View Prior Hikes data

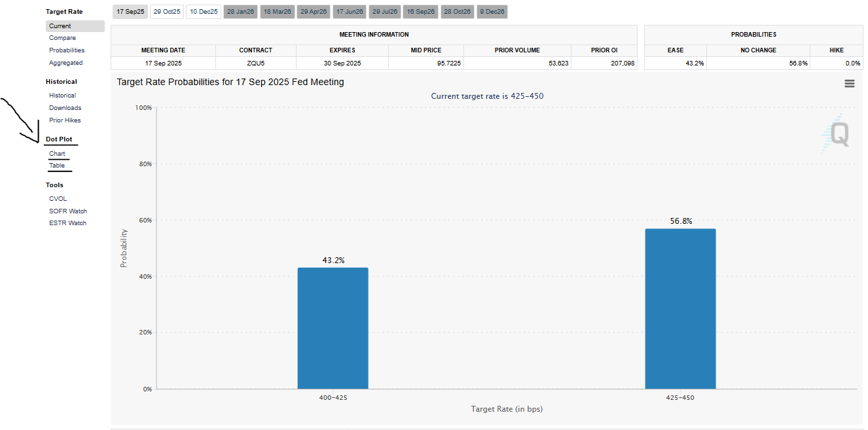(65, 120)
